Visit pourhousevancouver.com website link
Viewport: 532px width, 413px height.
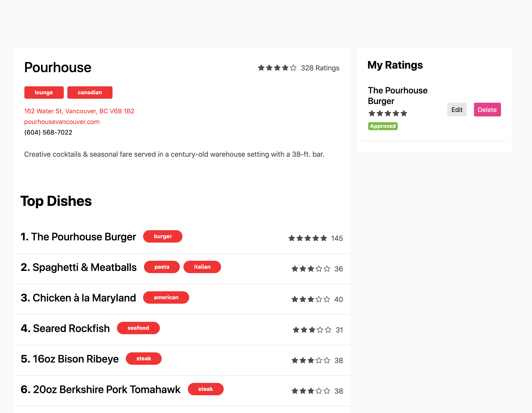click(62, 122)
